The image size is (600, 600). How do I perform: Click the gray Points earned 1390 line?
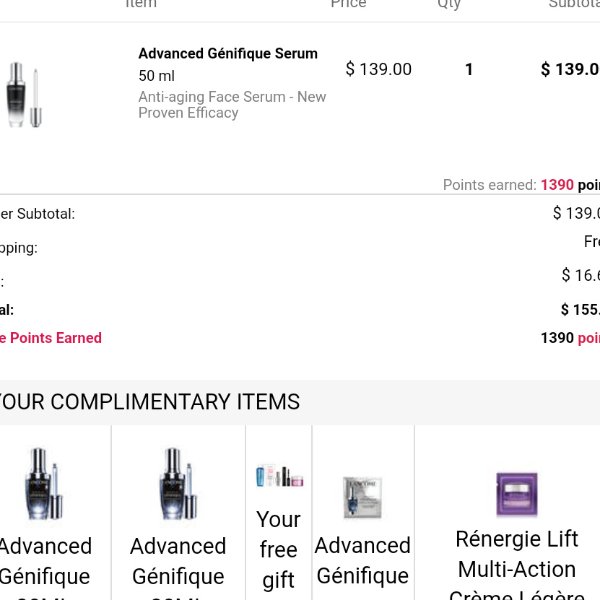point(520,185)
